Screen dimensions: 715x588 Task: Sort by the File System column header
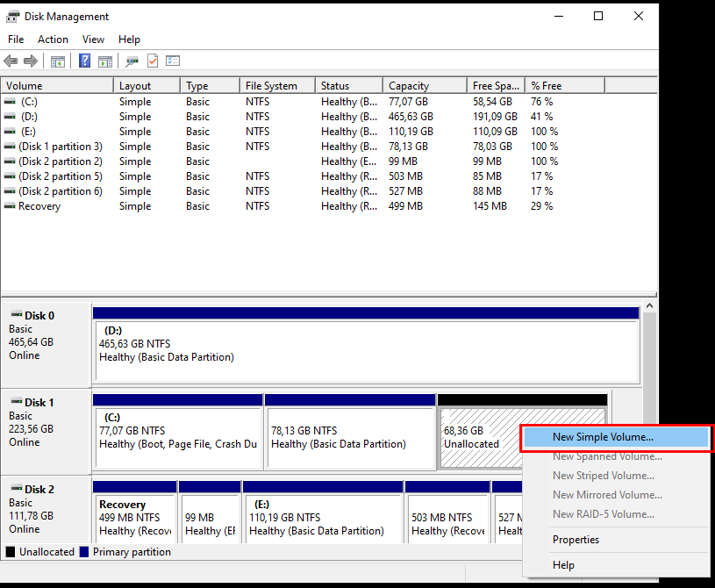point(271,86)
